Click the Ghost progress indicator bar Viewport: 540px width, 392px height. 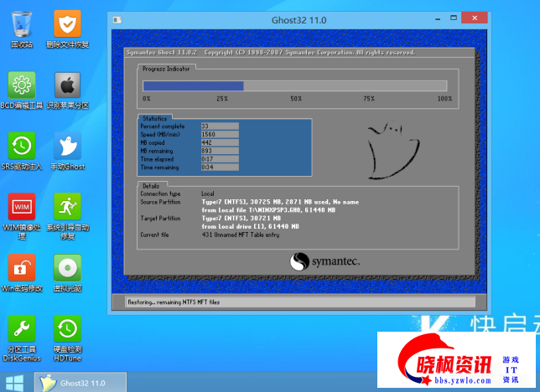click(x=294, y=85)
